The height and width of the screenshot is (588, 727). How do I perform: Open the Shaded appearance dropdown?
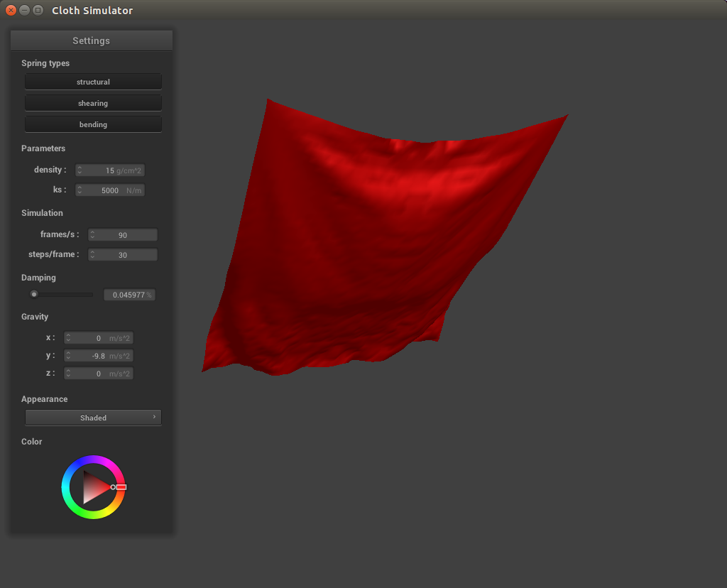[93, 418]
